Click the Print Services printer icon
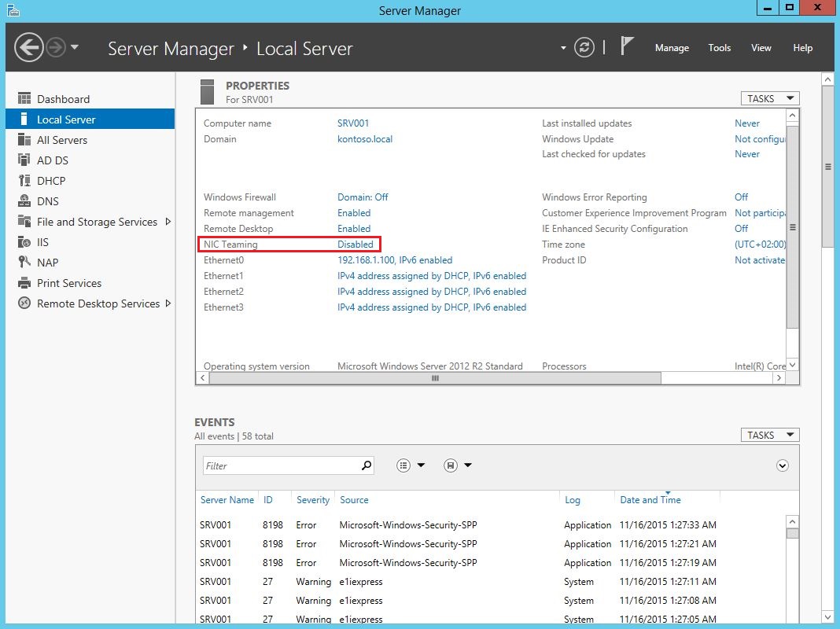Viewport: 840px width, 629px height. pyautogui.click(x=24, y=282)
